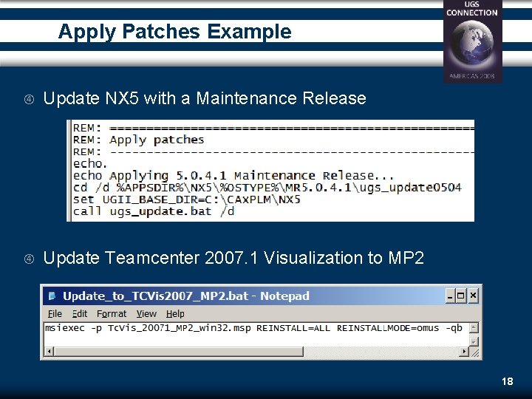
Task: Click the 'echo Applying 5.0.4.1 Maintenance Release' line
Action: coord(233,176)
